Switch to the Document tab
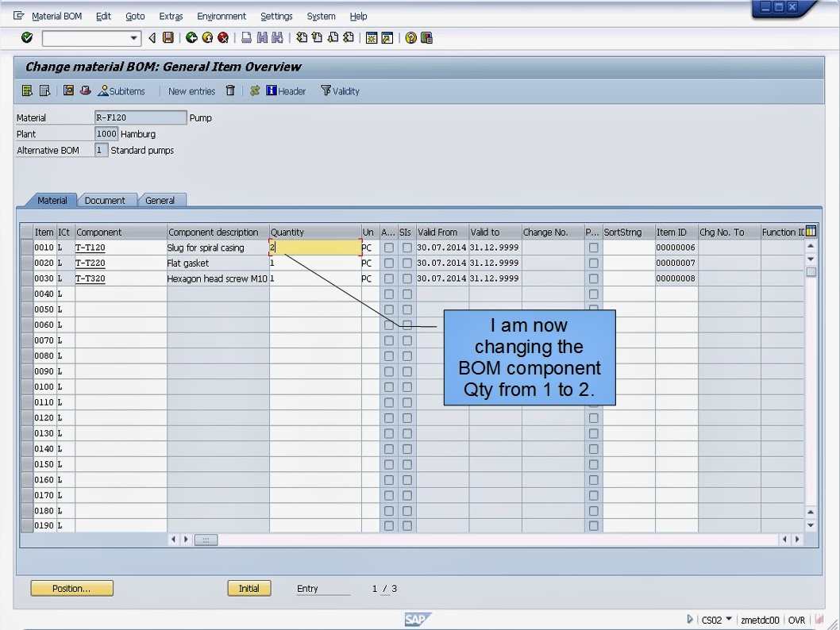The height and width of the screenshot is (630, 840). (105, 200)
